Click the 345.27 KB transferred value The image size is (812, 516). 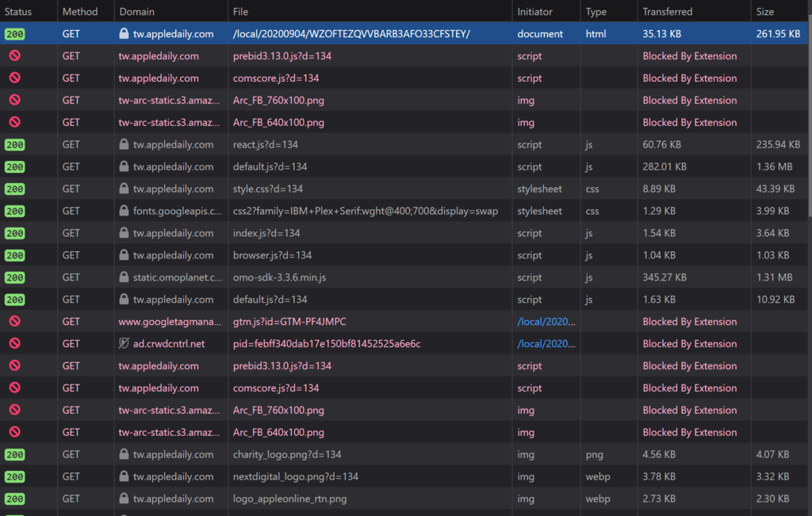[x=665, y=277]
